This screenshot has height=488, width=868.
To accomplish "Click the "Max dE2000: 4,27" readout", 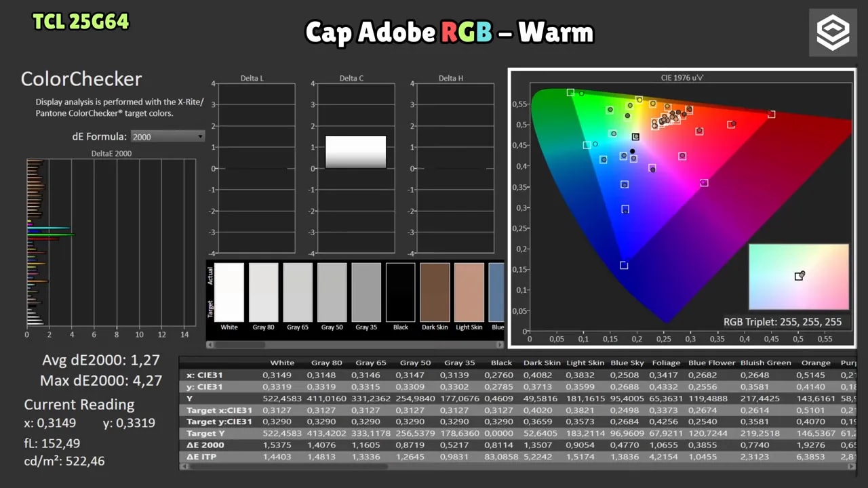I will tap(101, 380).
